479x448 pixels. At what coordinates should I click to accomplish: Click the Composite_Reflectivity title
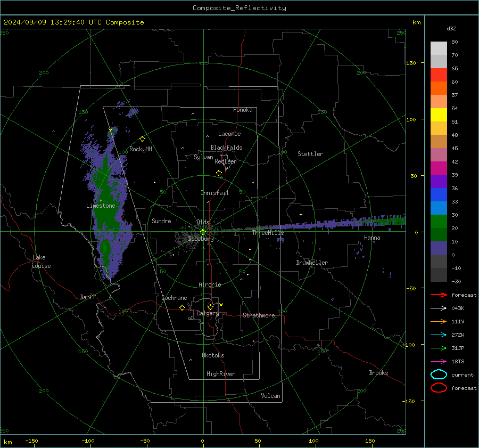[240, 8]
